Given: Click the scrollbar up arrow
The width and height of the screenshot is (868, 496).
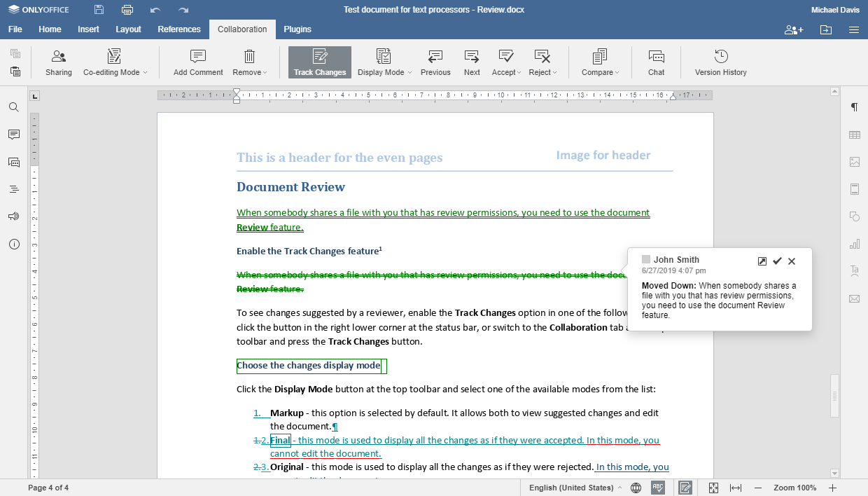Looking at the screenshot, I should (834, 92).
